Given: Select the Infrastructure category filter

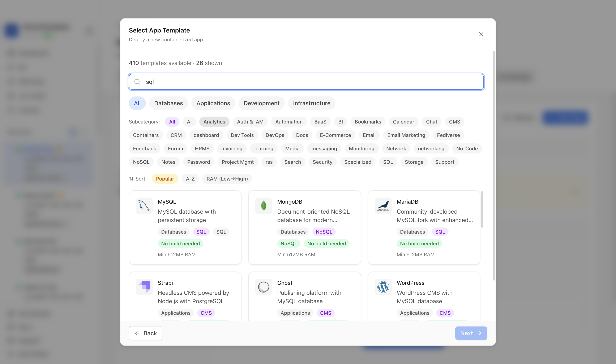Looking at the screenshot, I should click(311, 103).
